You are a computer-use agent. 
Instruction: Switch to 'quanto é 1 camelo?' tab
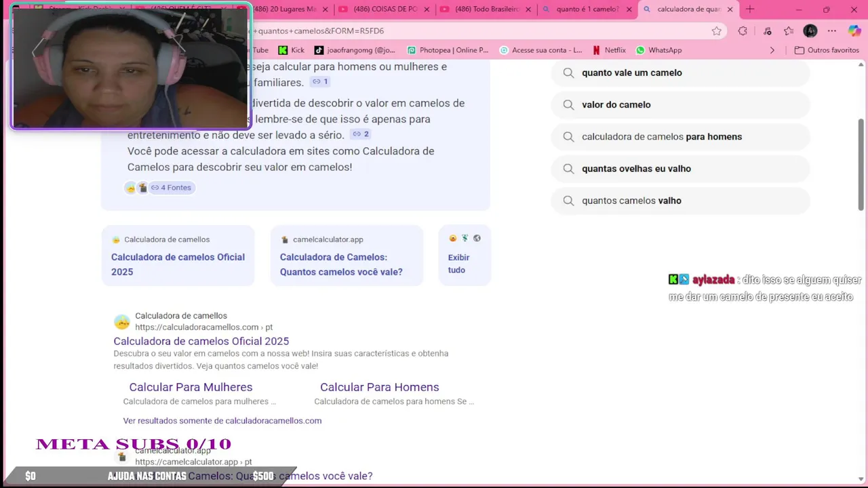pos(587,9)
